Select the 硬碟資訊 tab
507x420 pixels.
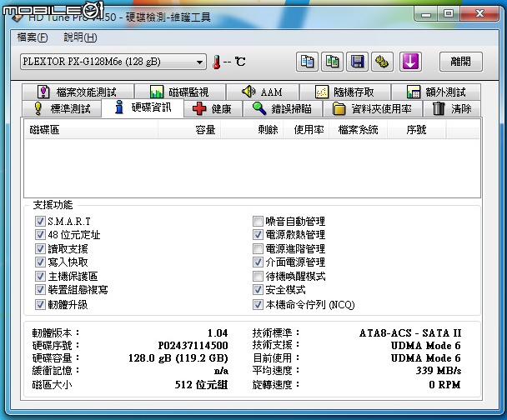(x=143, y=107)
